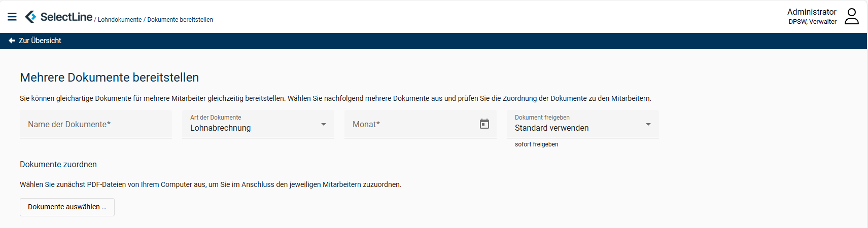The image size is (868, 228).
Task: Go to the Lohndokumente breadcrumb
Action: 120,20
